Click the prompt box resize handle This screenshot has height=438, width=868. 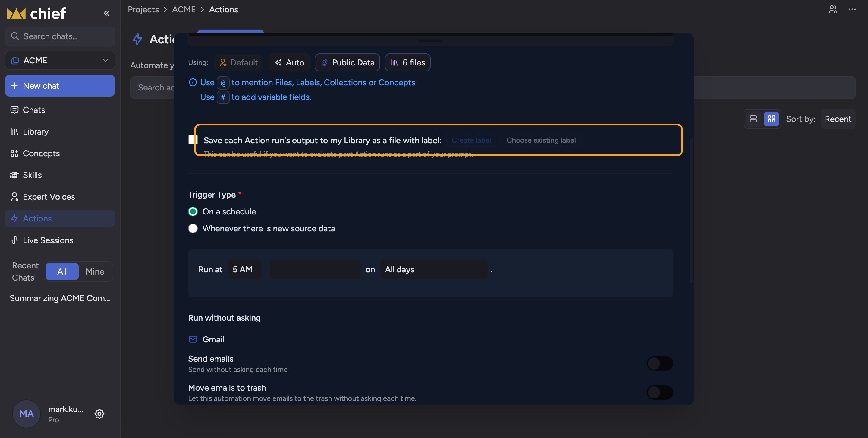[x=431, y=41]
